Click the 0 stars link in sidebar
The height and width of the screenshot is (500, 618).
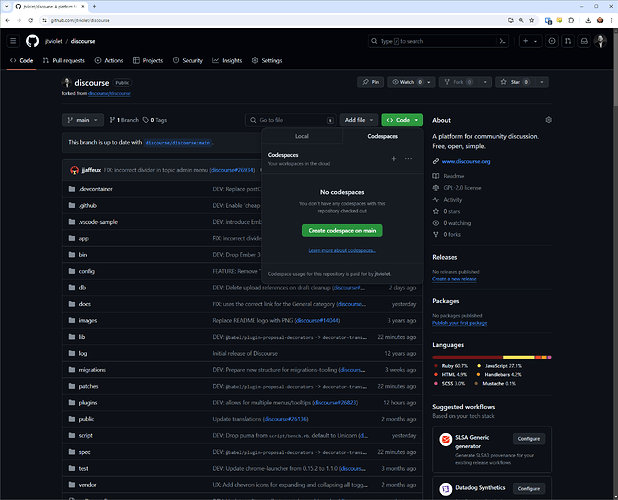click(452, 211)
